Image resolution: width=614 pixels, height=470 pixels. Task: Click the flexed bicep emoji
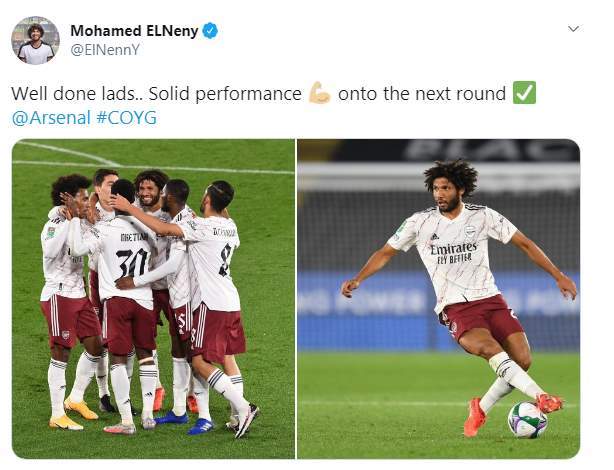pyautogui.click(x=320, y=93)
